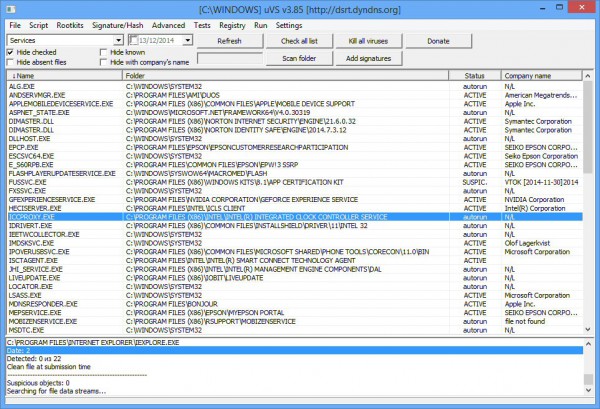Image resolution: width=600 pixels, height=409 pixels.
Task: Select the IPOVERUSBSVC.EXE entry
Action: (295, 252)
